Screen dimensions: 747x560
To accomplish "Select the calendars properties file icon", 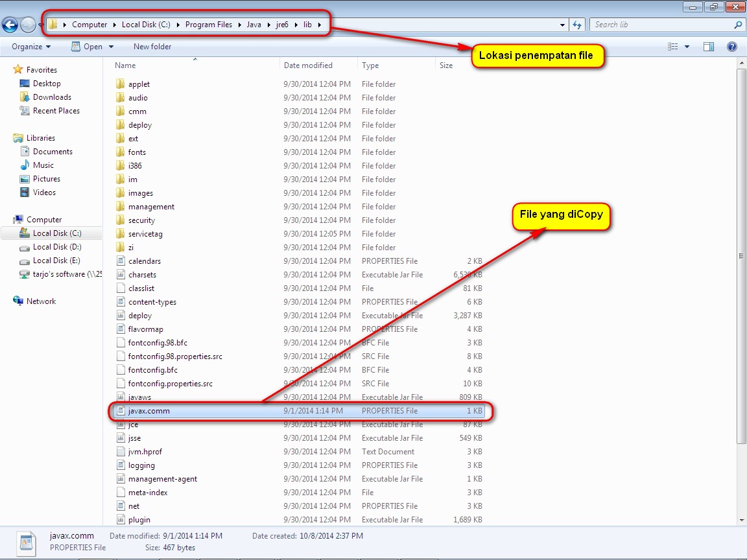I will [121, 261].
